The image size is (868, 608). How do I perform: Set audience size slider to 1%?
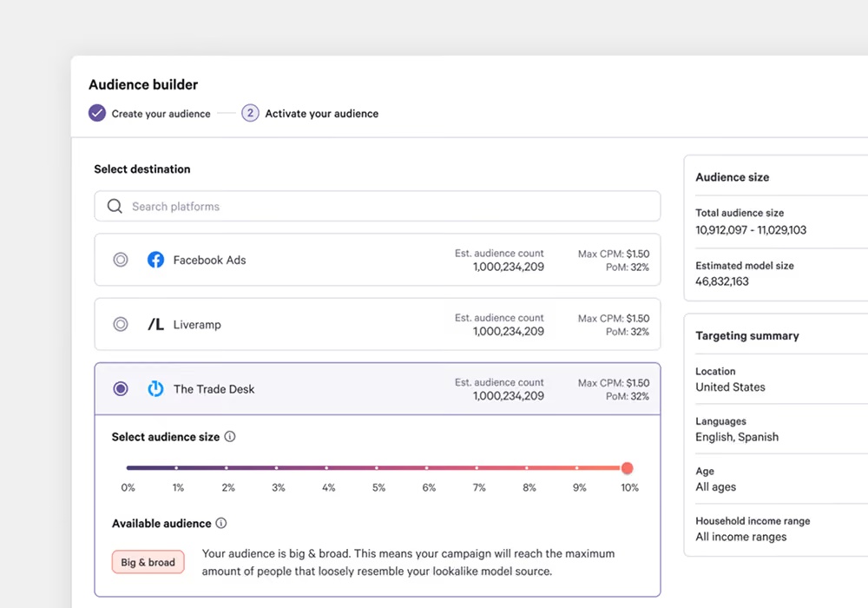click(176, 468)
